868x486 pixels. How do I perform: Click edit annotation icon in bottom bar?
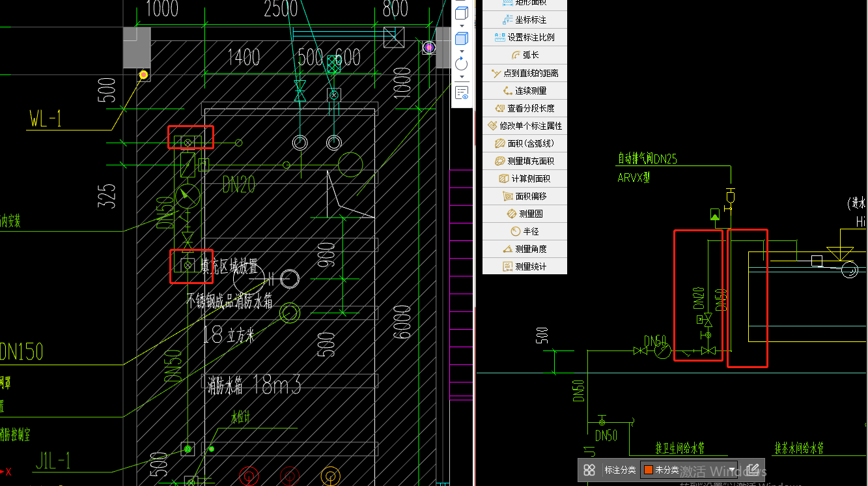coord(752,470)
